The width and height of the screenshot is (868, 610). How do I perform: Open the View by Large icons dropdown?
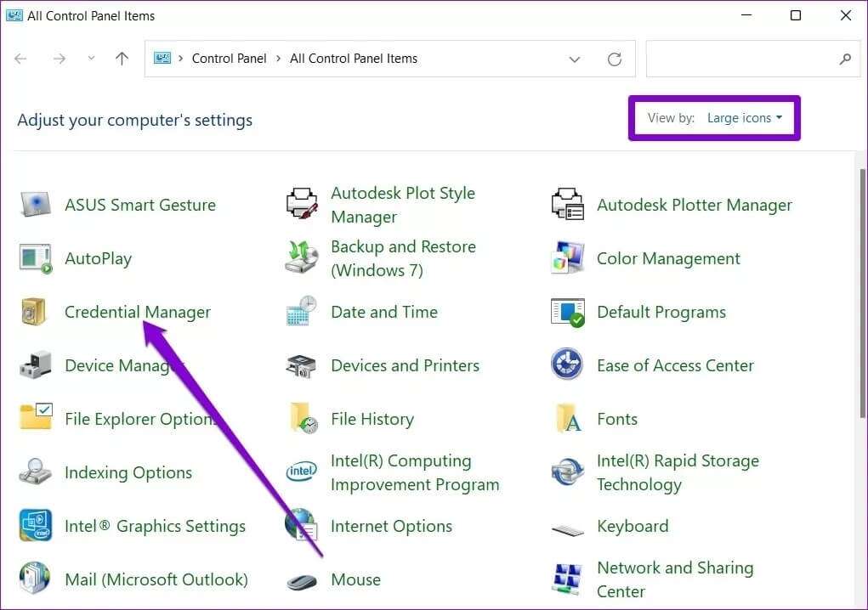[745, 118]
